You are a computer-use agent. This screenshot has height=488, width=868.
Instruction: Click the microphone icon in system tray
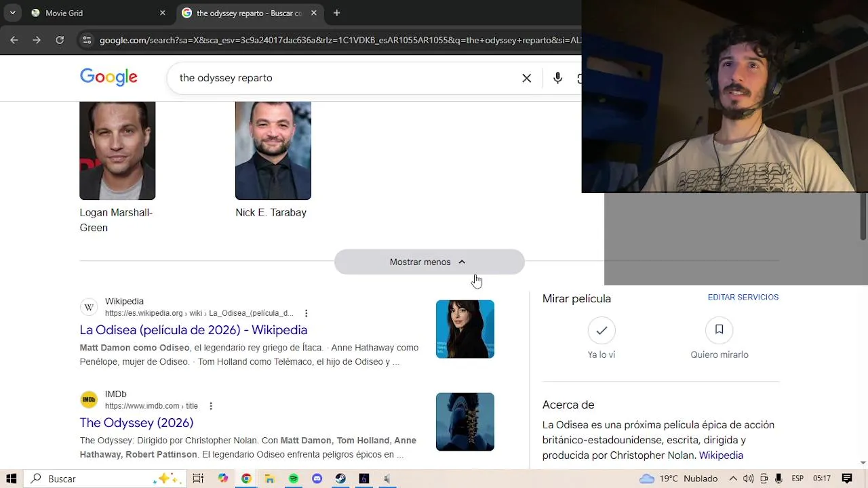pos(778,479)
